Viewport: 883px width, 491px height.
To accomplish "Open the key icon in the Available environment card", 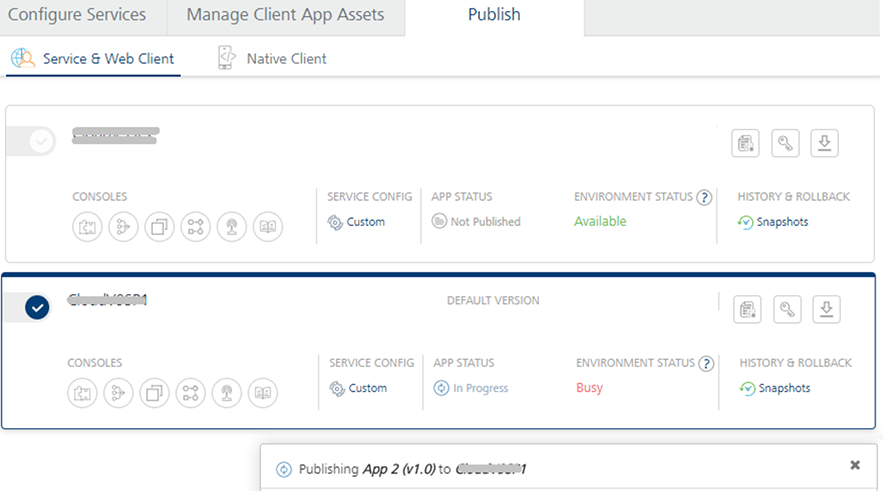I will [x=785, y=143].
